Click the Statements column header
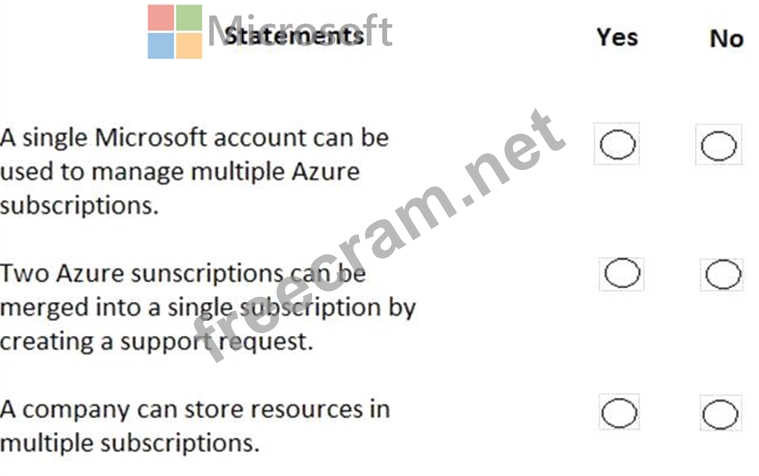Image resolution: width=759 pixels, height=476 pixels. pos(294,36)
